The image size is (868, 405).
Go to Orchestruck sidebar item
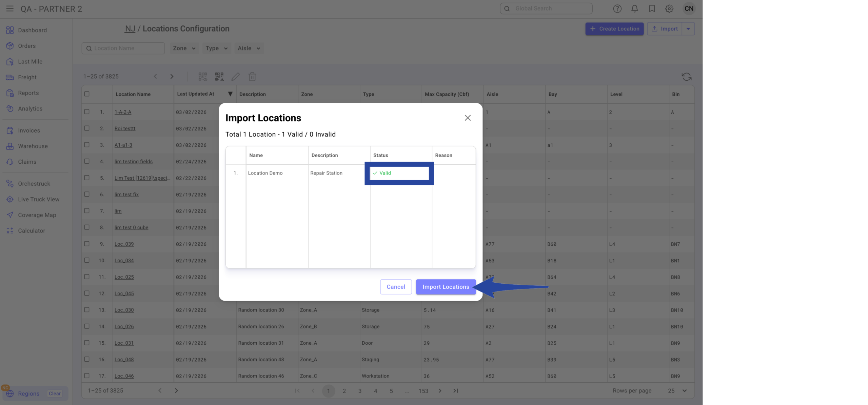click(x=34, y=184)
